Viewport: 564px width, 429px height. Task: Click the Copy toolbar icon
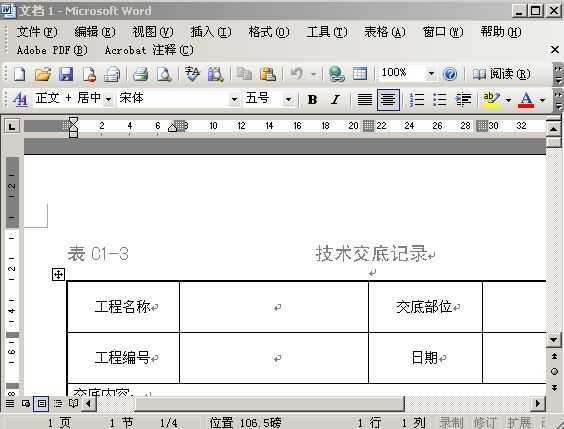click(x=244, y=74)
